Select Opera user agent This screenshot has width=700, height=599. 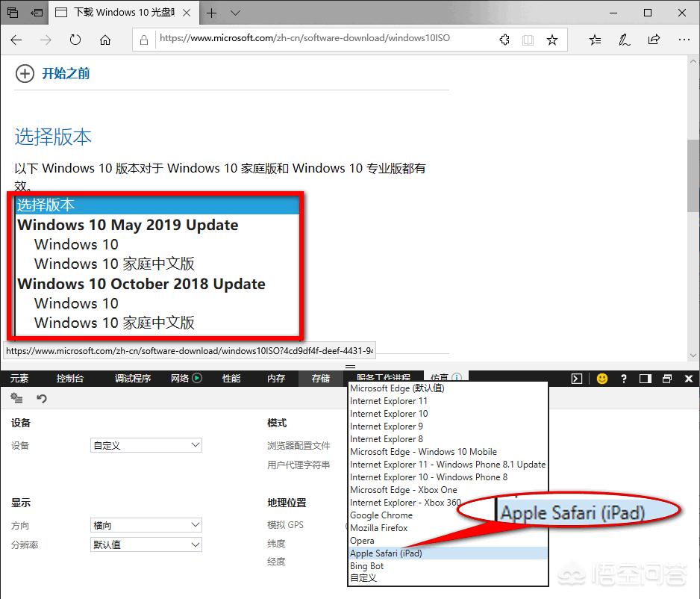(x=362, y=541)
